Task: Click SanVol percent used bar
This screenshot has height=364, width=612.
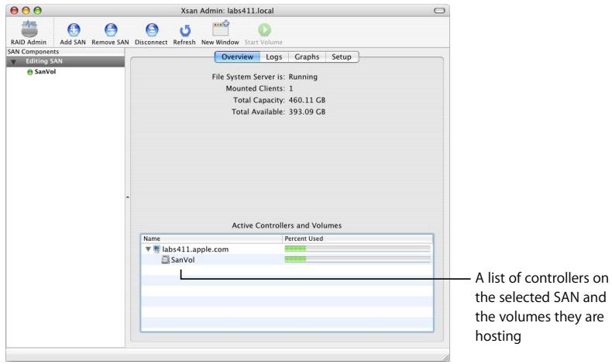Action: 357,259
